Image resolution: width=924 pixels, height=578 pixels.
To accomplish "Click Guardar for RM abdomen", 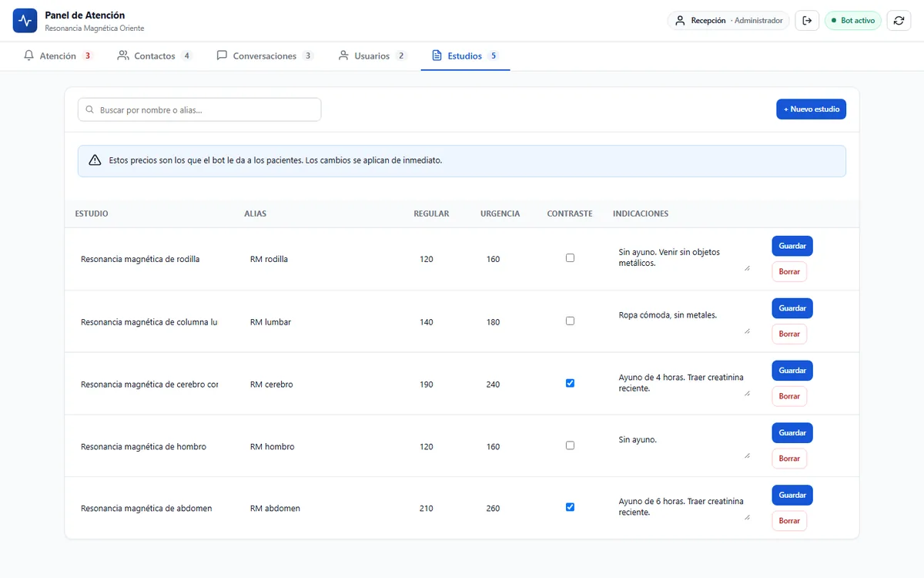I will (x=792, y=496).
